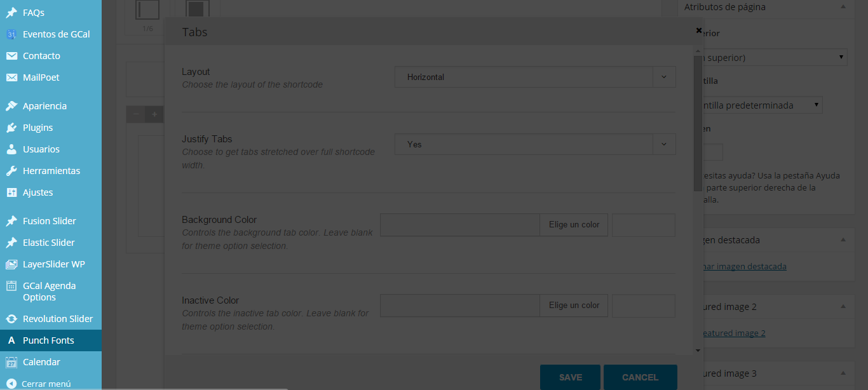Click the Layout dropdown chevron arrow
Screen dimensions: 868x390
pyautogui.click(x=664, y=77)
